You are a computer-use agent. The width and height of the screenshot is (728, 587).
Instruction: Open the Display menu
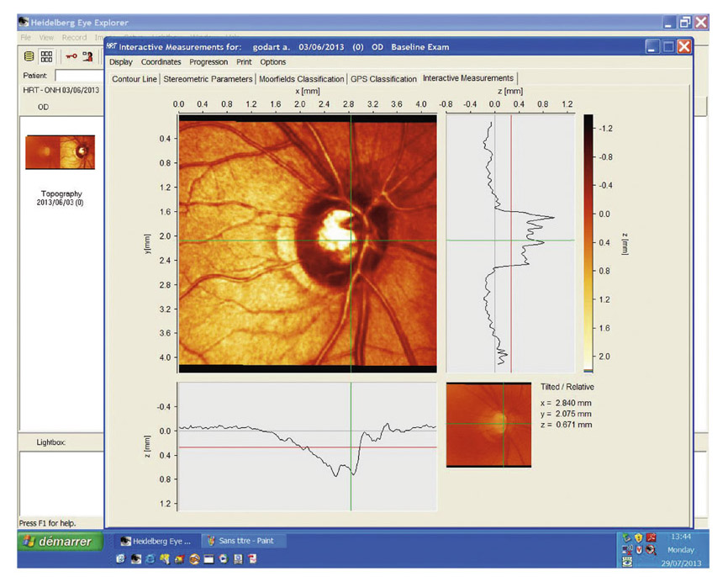pos(120,62)
